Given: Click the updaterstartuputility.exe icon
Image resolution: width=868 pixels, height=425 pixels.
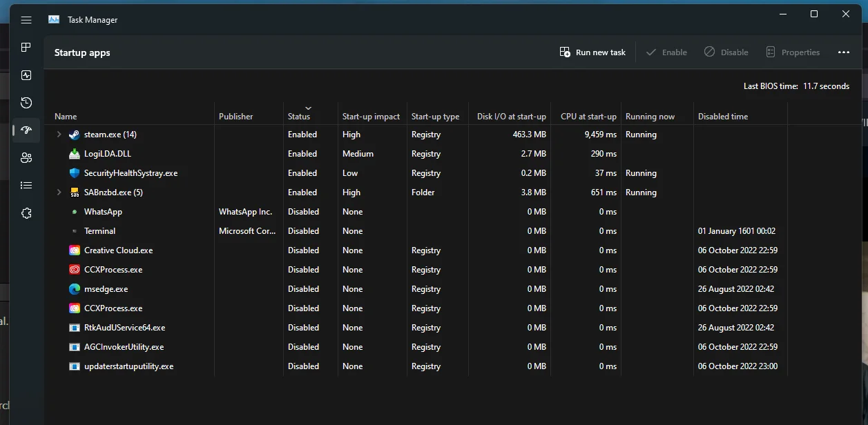Looking at the screenshot, I should 75,366.
